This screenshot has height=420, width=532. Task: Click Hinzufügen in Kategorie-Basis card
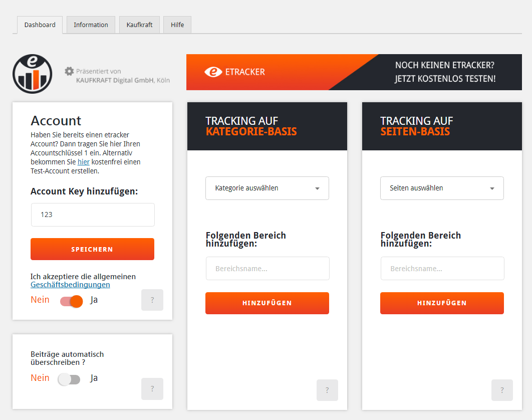click(x=268, y=303)
